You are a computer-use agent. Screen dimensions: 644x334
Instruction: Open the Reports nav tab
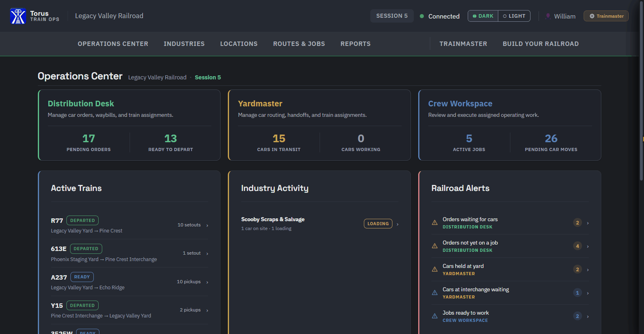(x=355, y=44)
